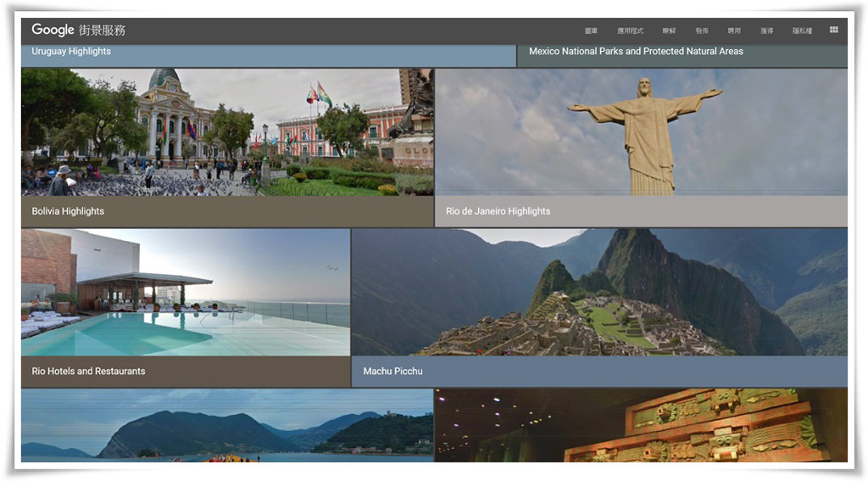View the carved temple facade photo

(x=641, y=426)
